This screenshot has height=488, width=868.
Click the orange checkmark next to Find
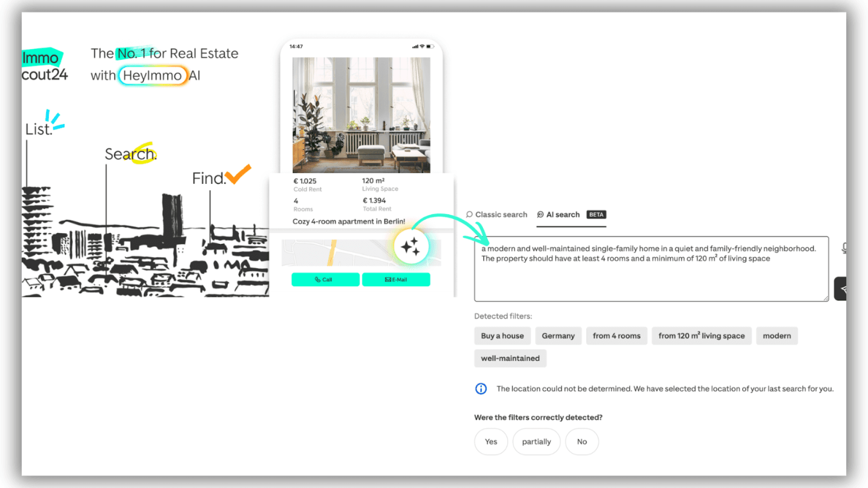(238, 174)
